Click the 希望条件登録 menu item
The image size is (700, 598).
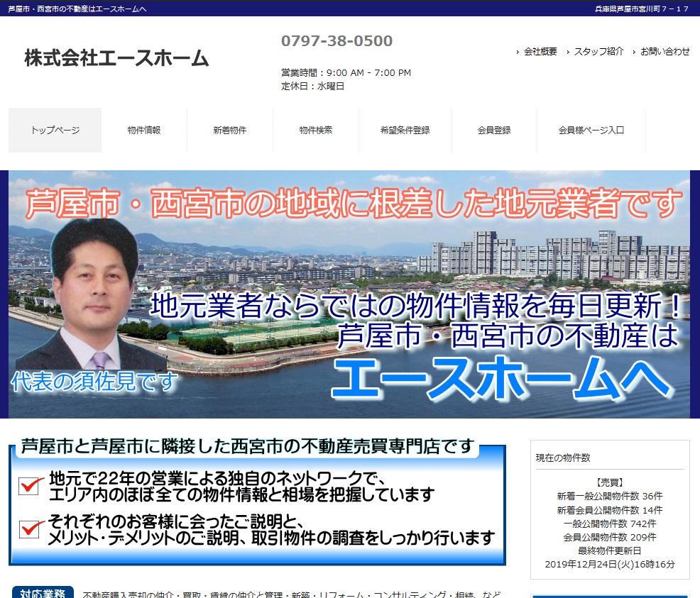tap(405, 131)
